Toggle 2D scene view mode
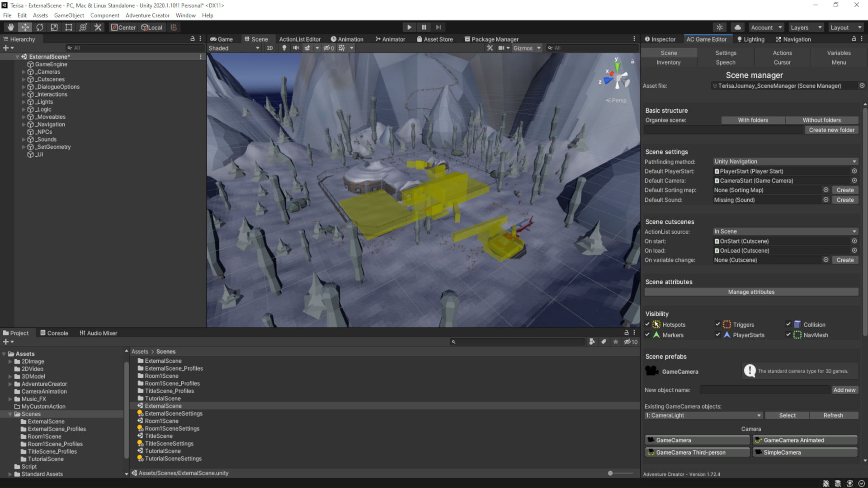 pos(270,48)
